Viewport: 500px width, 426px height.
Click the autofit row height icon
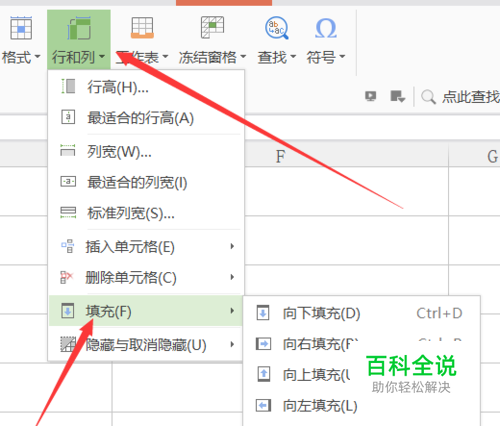[68, 117]
